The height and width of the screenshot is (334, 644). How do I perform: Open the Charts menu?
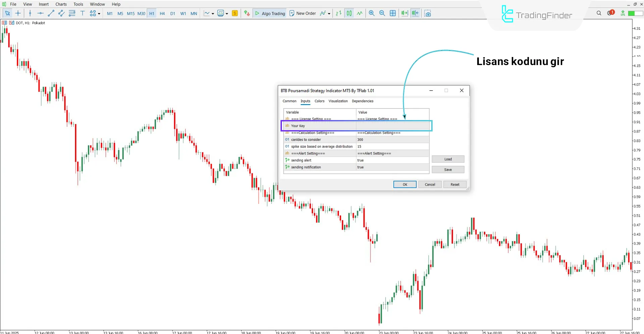pos(61,4)
